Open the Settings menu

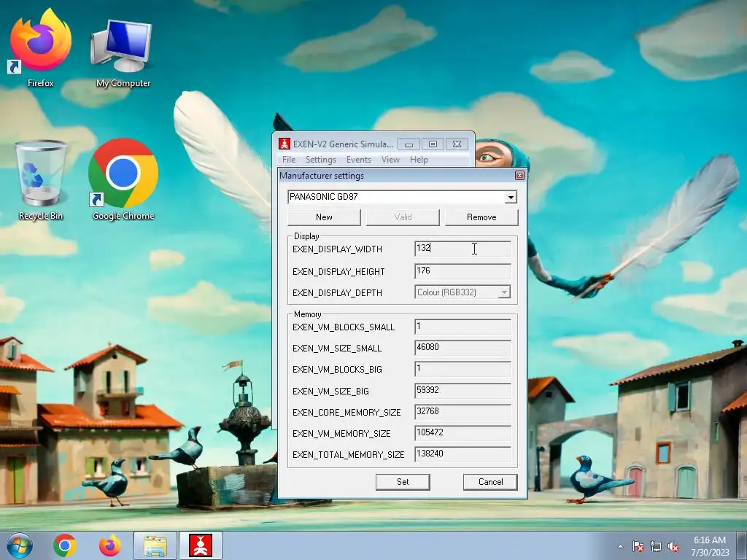tap(321, 160)
